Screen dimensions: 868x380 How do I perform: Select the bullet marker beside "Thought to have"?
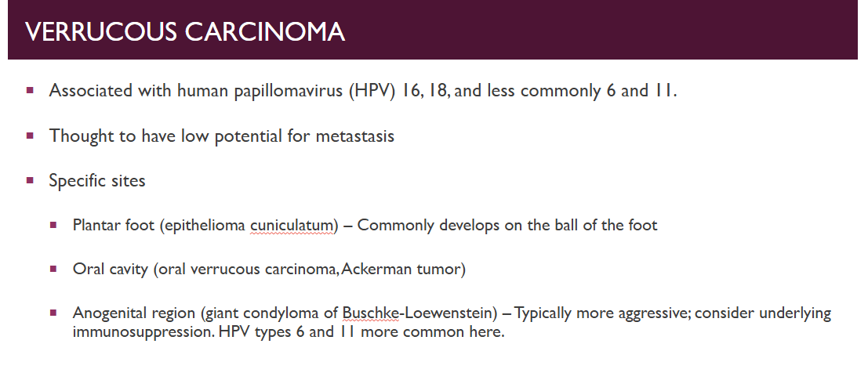30,136
